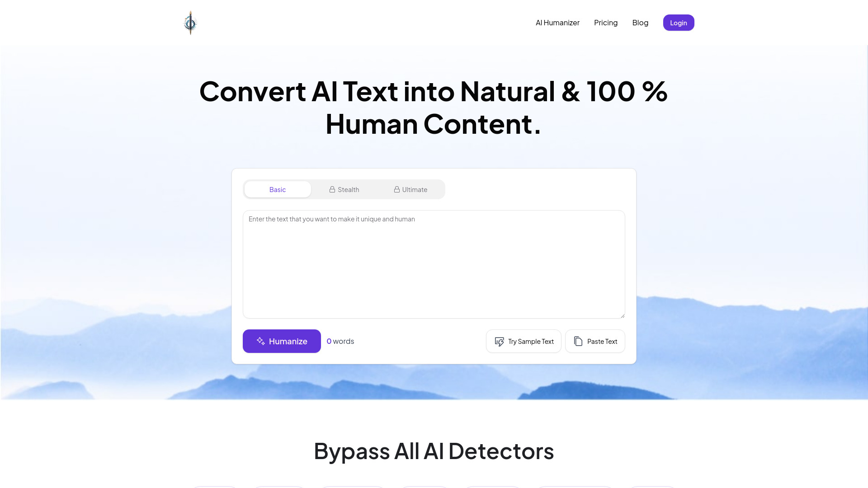Expand Ultimate tier locked options
This screenshot has width=868, height=488.
411,189
